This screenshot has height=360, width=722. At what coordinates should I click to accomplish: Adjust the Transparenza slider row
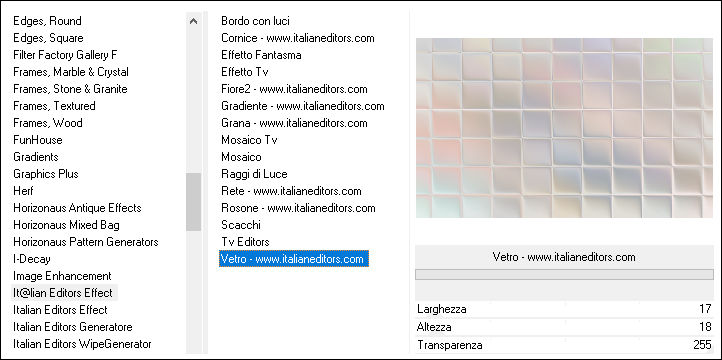tap(564, 345)
